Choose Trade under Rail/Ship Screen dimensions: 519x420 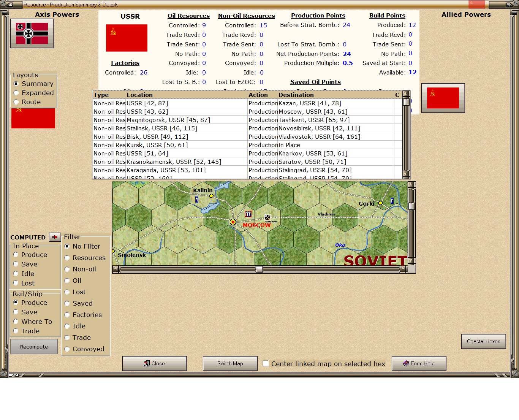[26, 331]
